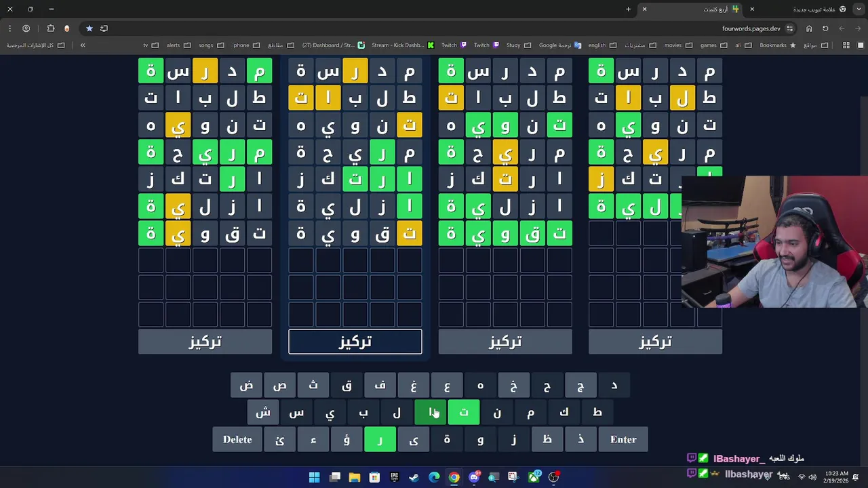Hit the Delete key on the game keyboard

(237, 440)
